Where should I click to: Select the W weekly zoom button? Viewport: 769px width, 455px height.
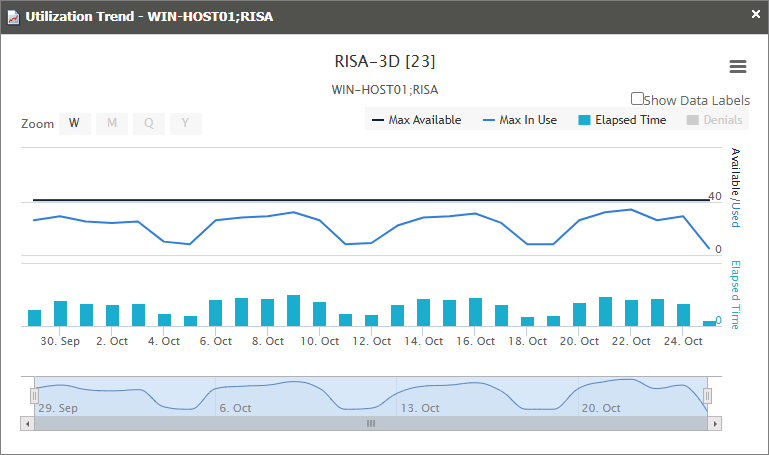(74, 124)
